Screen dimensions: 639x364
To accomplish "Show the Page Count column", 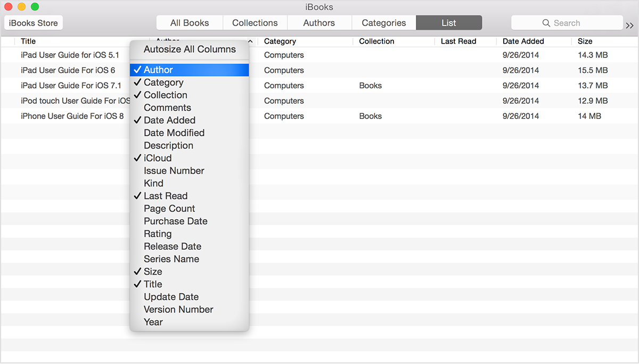I will coord(189,209).
